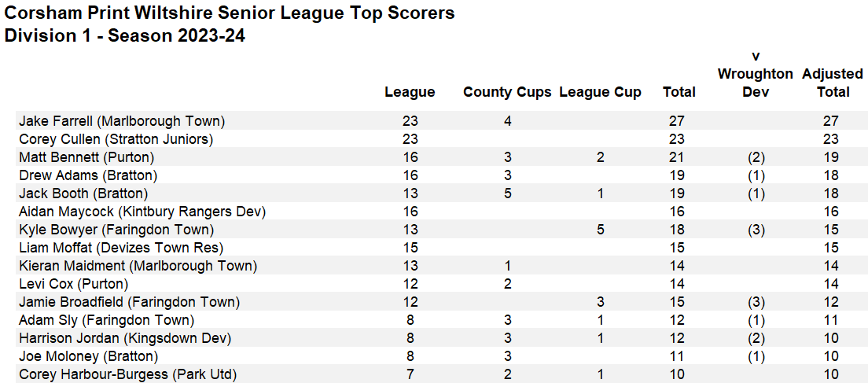
Task: Select Corey Cullen (Stratton Juniors) name
Action: point(116,139)
